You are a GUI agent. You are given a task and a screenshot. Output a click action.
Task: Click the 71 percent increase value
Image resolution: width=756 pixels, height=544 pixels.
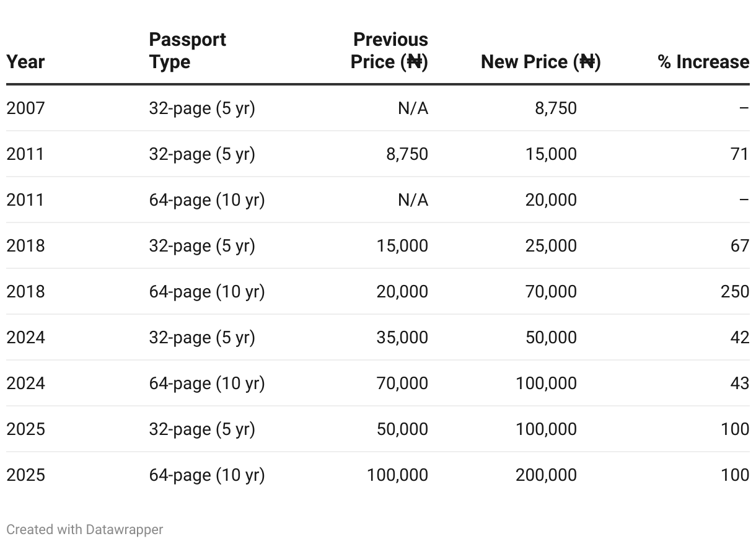click(740, 154)
